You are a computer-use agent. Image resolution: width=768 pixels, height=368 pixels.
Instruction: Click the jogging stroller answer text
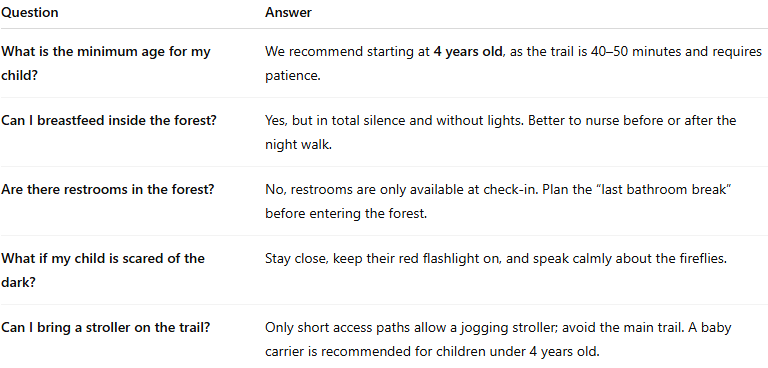coord(498,340)
